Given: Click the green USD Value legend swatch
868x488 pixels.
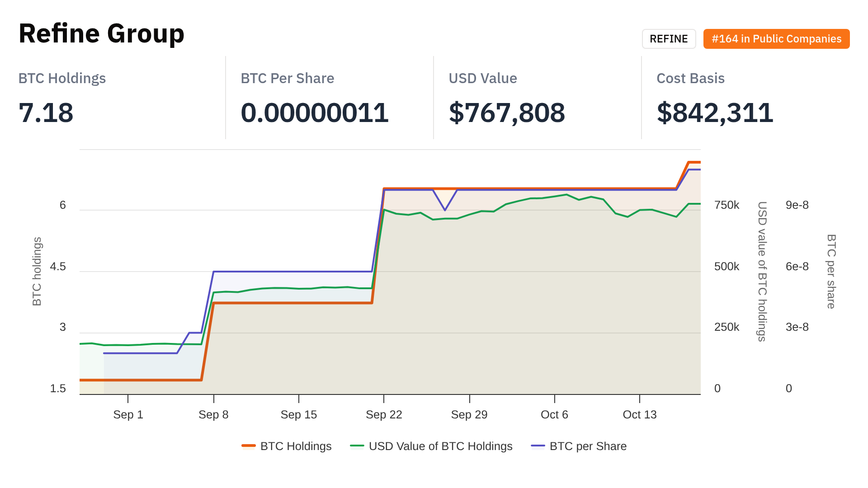Looking at the screenshot, I should pos(357,446).
